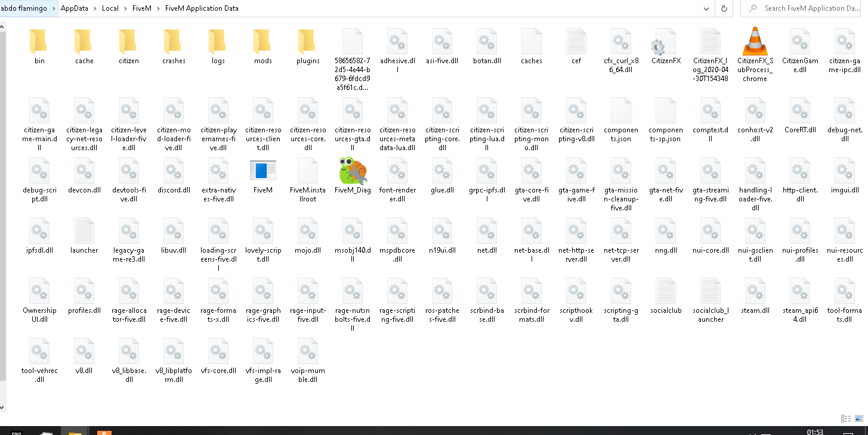Refresh the folder view
This screenshot has height=435, width=868.
tap(724, 8)
